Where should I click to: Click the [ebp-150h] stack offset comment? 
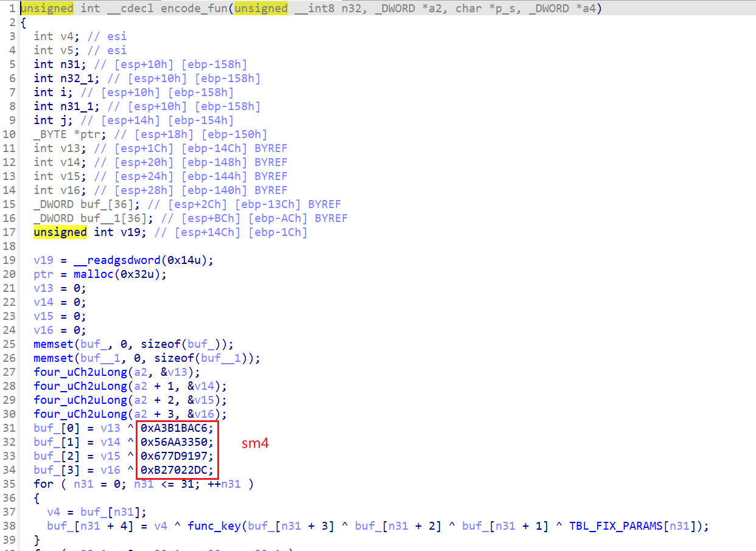click(234, 134)
